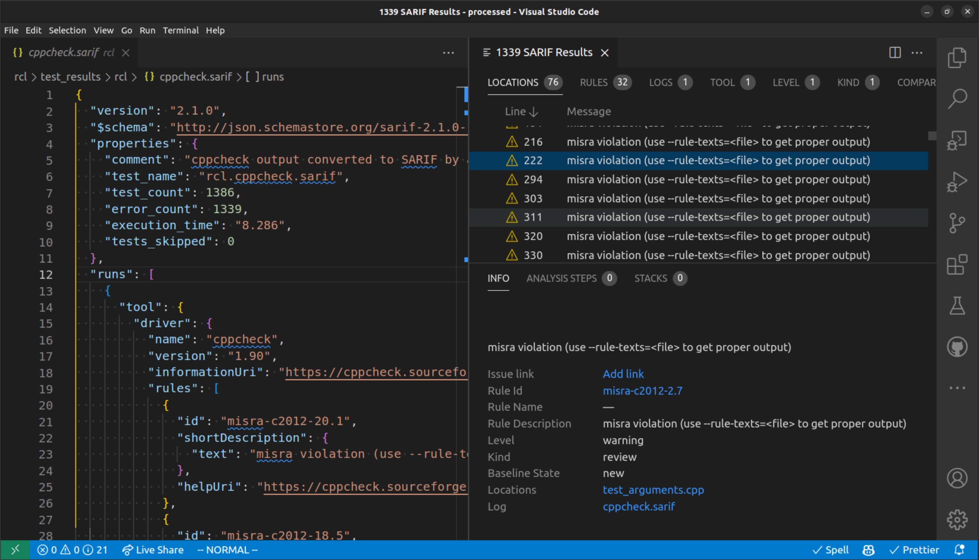Click the NORMAL vim mode indicator
979x560 pixels.
coord(227,550)
